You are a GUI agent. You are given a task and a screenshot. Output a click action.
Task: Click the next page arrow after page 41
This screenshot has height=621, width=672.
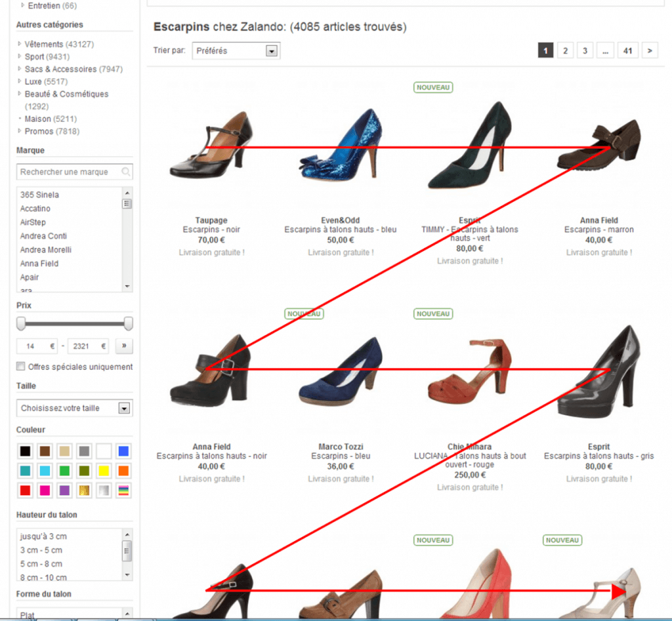[649, 50]
